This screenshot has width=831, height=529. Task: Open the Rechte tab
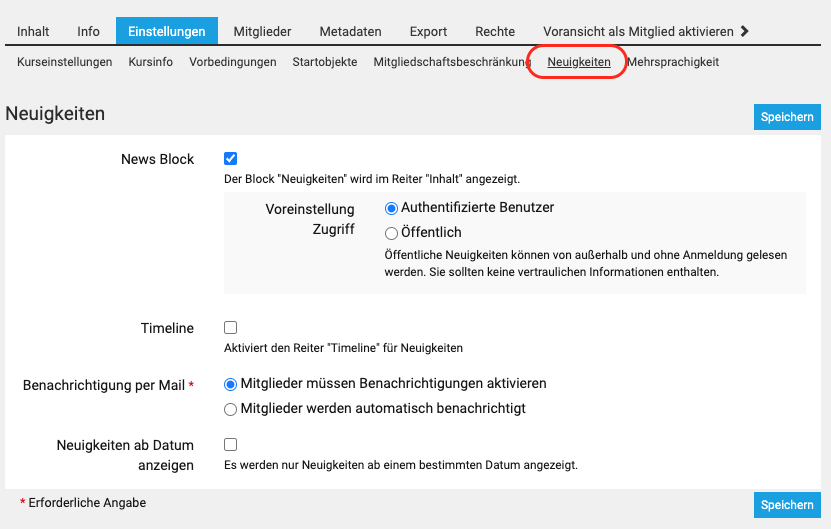pyautogui.click(x=495, y=32)
